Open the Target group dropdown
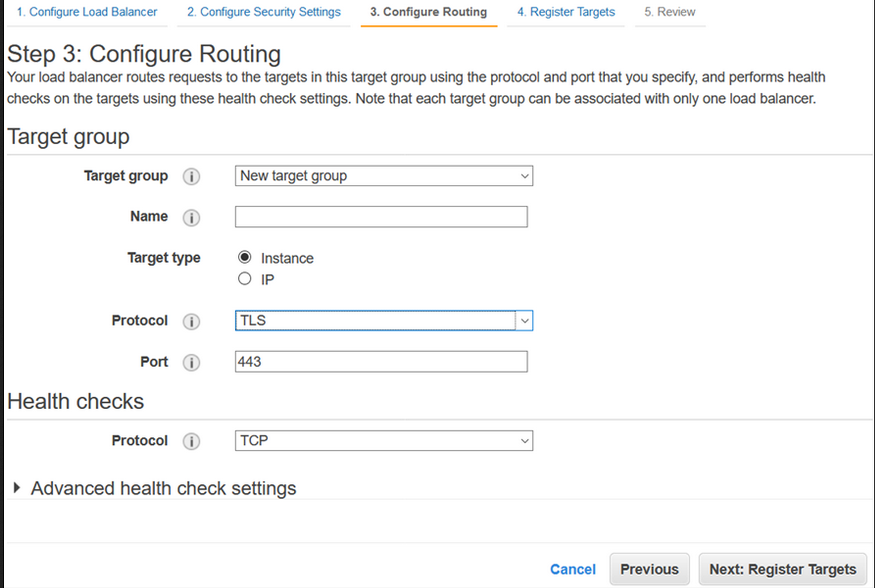Image resolution: width=875 pixels, height=588 pixels. tap(384, 176)
